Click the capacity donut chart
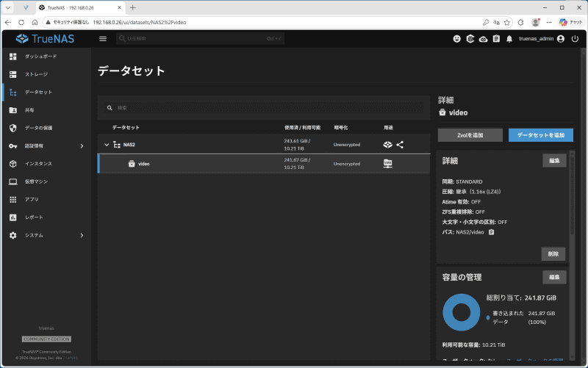 (x=462, y=312)
